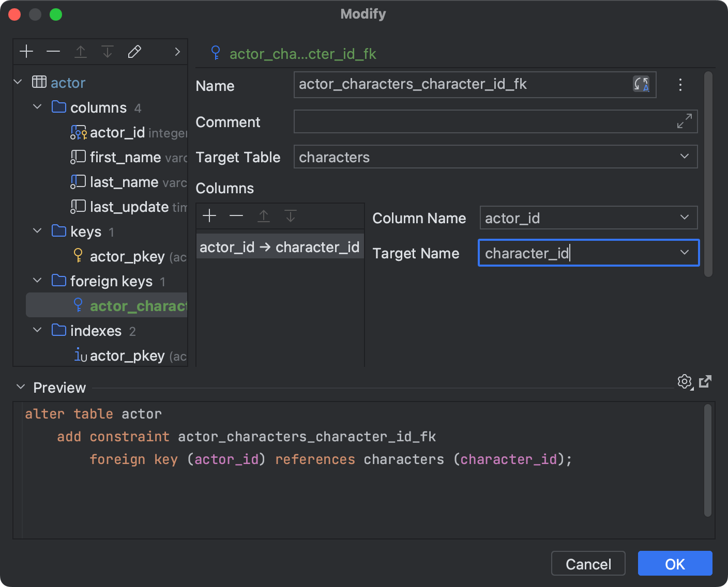Expand the Comment field editor

[685, 121]
